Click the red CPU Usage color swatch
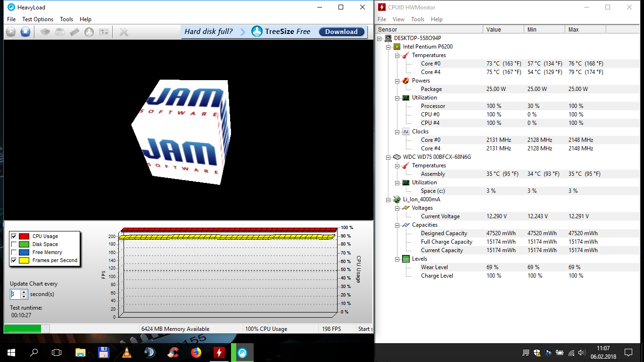 (24, 236)
